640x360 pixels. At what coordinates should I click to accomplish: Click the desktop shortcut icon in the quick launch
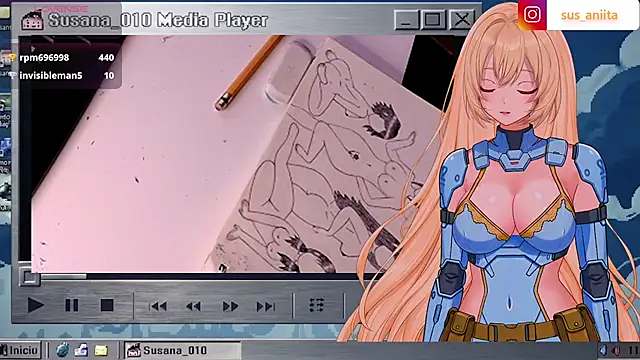pos(82,350)
